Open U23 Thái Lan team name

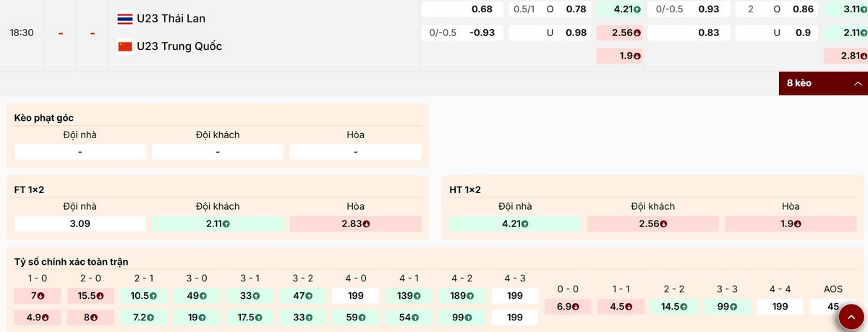point(170,19)
